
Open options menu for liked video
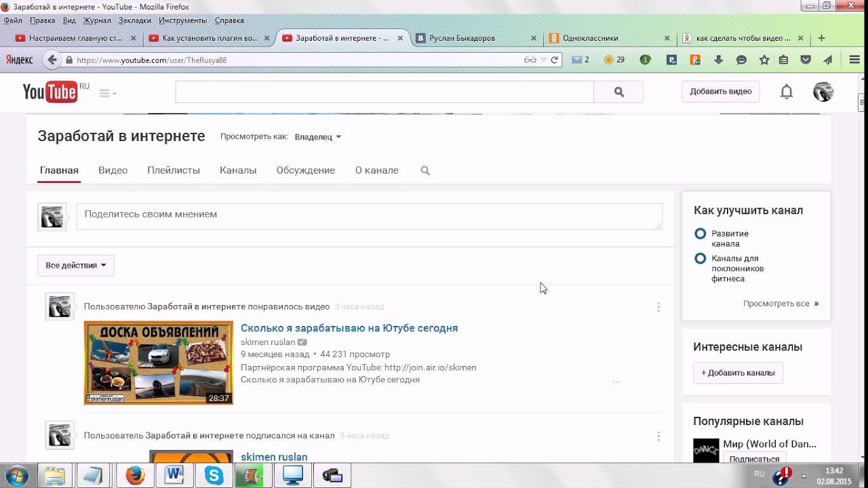[x=658, y=307]
